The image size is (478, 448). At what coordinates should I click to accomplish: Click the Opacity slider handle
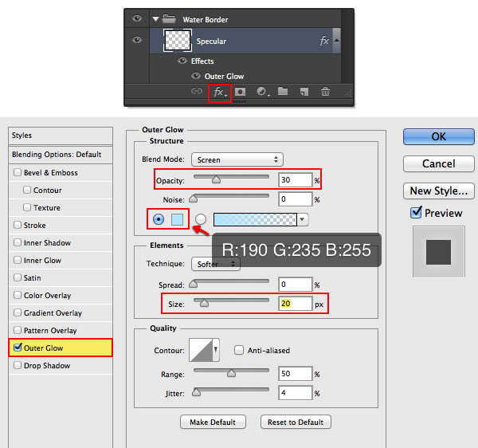click(216, 179)
